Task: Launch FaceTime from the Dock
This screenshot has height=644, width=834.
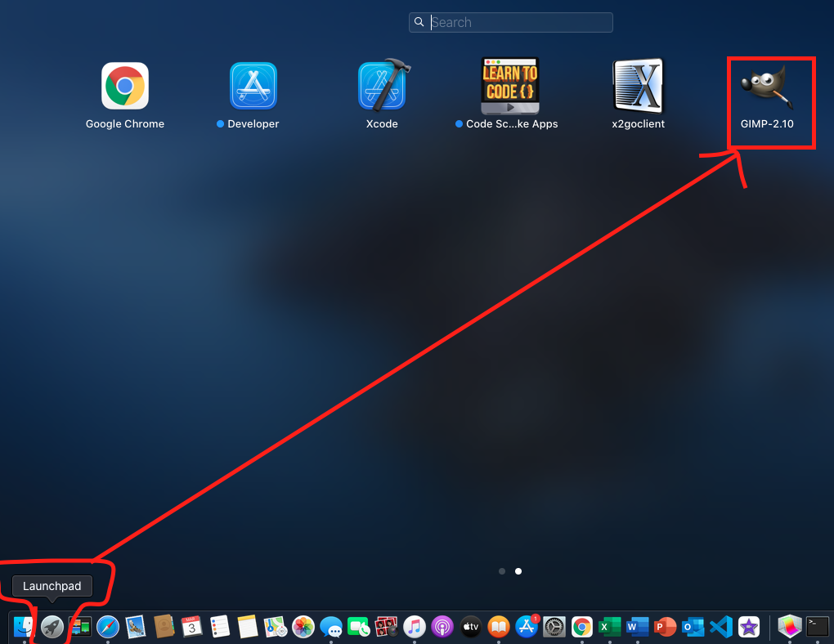Action: [359, 627]
